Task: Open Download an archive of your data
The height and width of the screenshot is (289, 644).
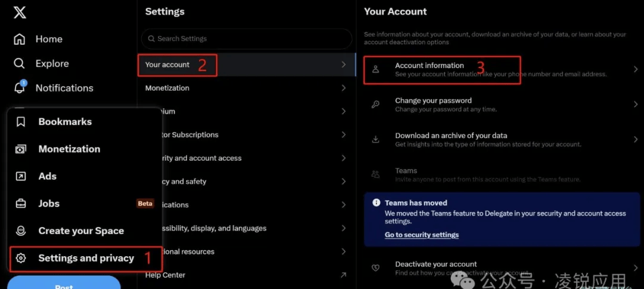Action: click(x=451, y=136)
